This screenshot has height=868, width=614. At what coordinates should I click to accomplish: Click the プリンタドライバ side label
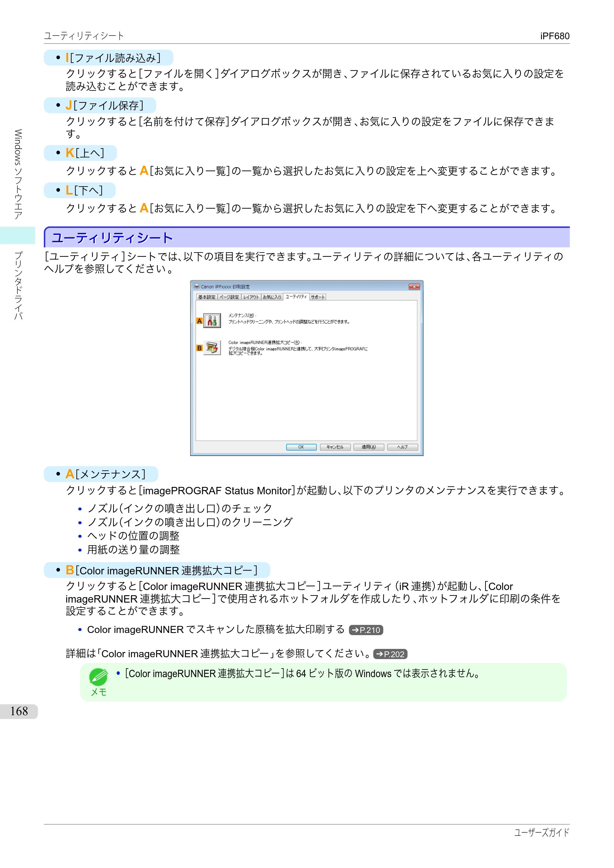18,286
